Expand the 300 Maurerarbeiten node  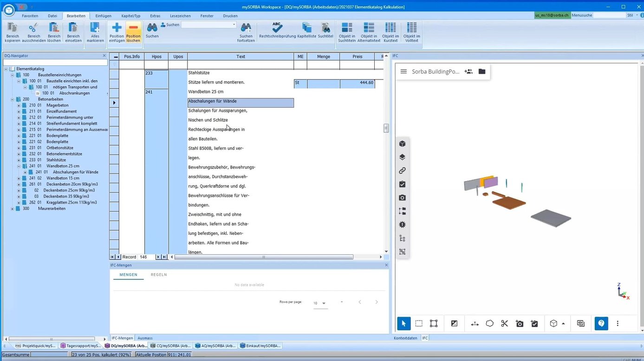(13, 209)
